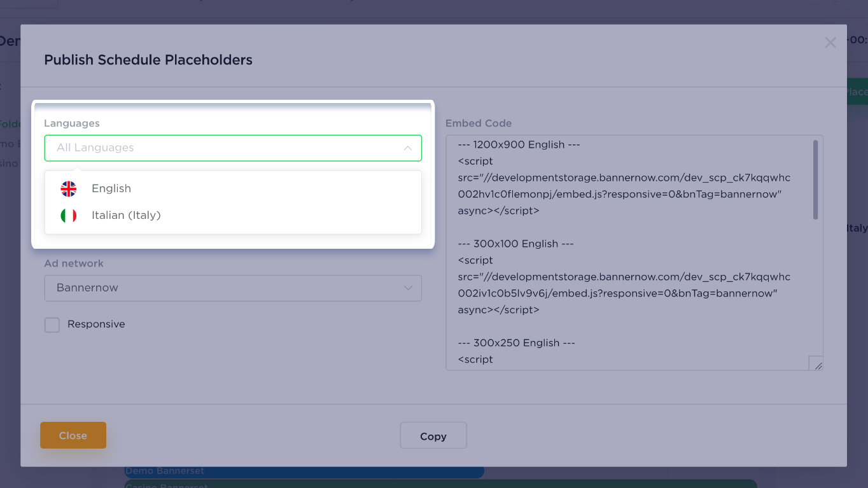Viewport: 868px width, 488px height.
Task: Select English from the language list
Action: (x=233, y=188)
